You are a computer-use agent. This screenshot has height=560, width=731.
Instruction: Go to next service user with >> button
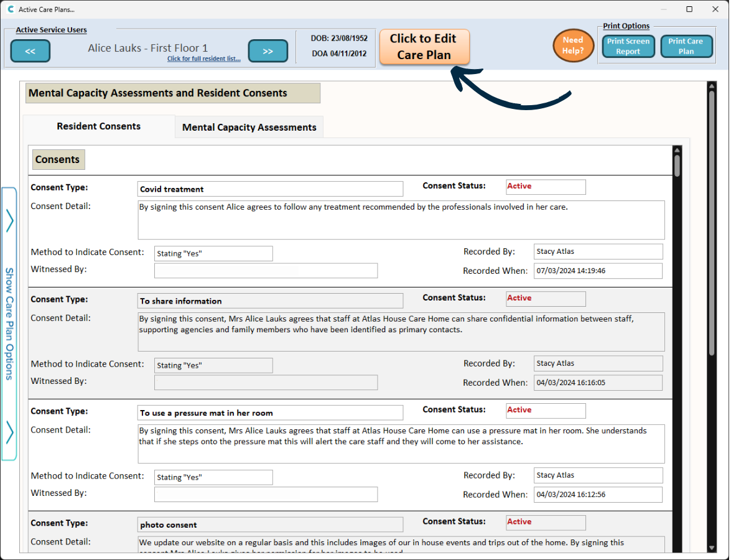tap(268, 51)
